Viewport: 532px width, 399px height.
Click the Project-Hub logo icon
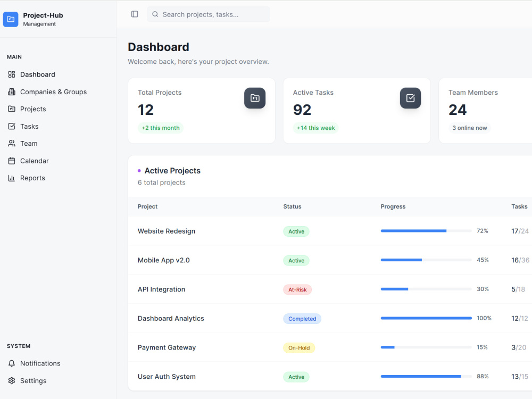tap(11, 19)
